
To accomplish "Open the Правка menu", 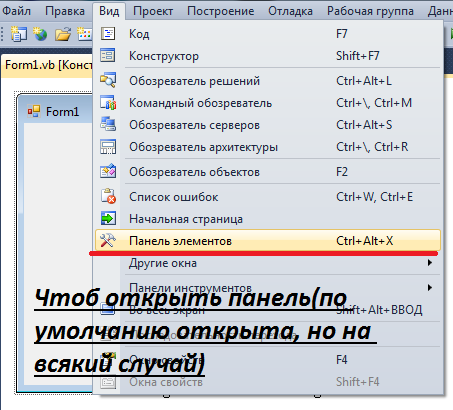I will pyautogui.click(x=65, y=11).
